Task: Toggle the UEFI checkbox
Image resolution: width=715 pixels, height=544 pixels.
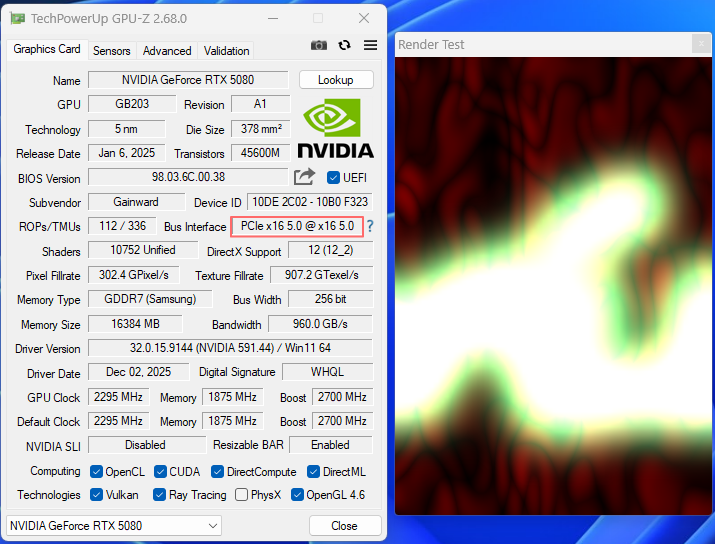Action: [x=333, y=177]
